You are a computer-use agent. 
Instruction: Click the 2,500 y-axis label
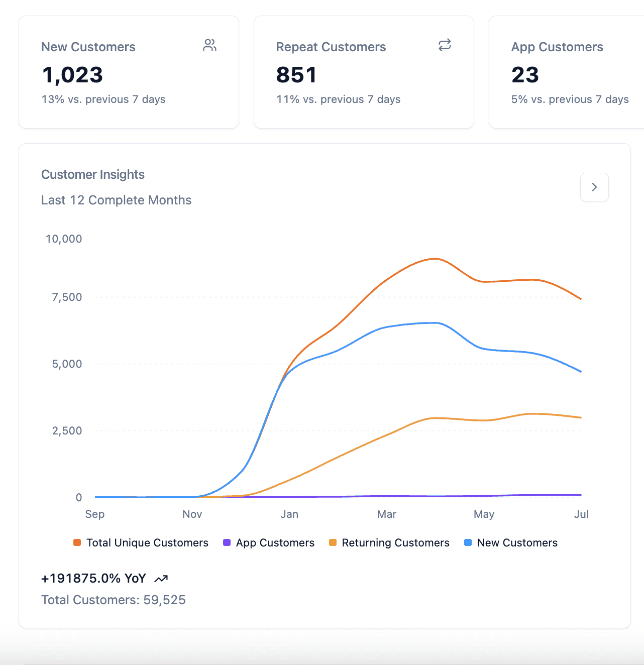67,431
